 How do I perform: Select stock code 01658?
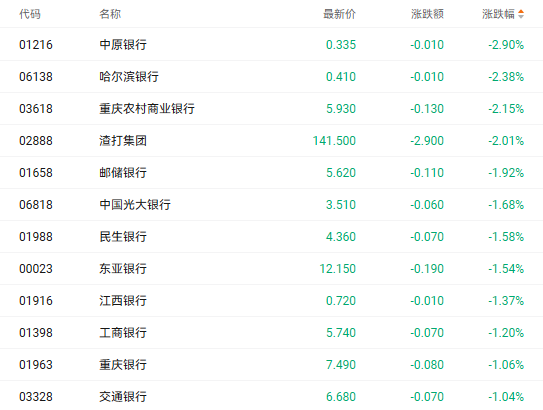click(36, 173)
